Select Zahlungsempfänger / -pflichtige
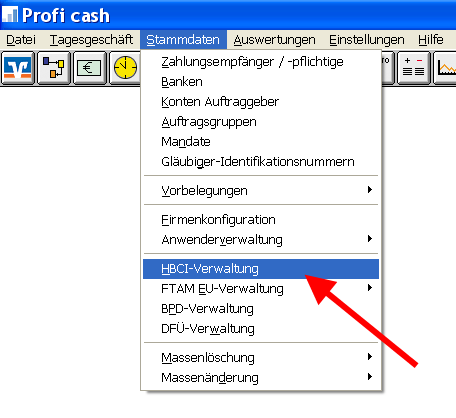This screenshot has height=418, width=456. coord(261,62)
